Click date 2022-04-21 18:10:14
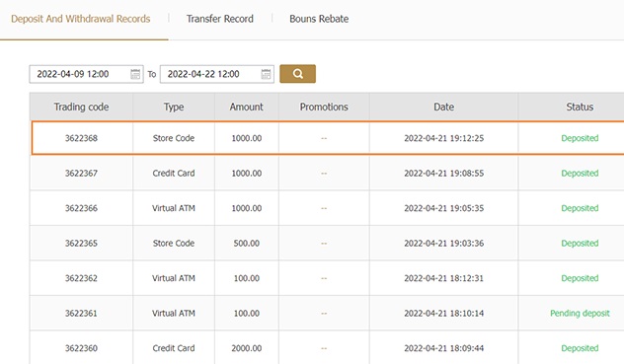 [x=443, y=313]
